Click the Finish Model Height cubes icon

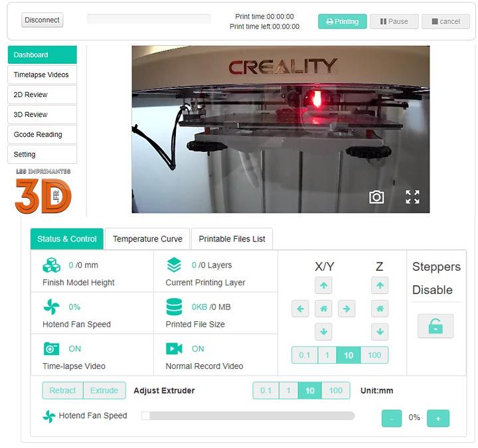pyautogui.click(x=51, y=265)
